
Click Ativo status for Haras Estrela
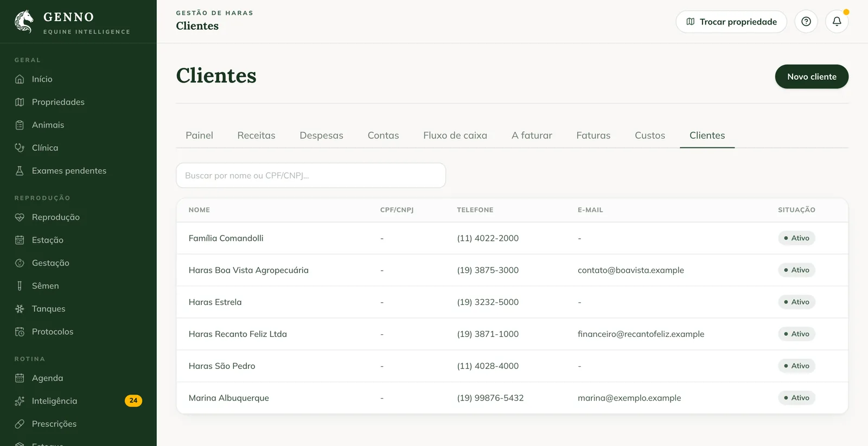(x=796, y=302)
